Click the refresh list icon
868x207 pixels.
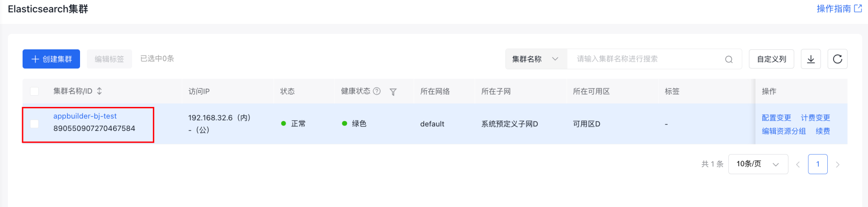click(837, 59)
